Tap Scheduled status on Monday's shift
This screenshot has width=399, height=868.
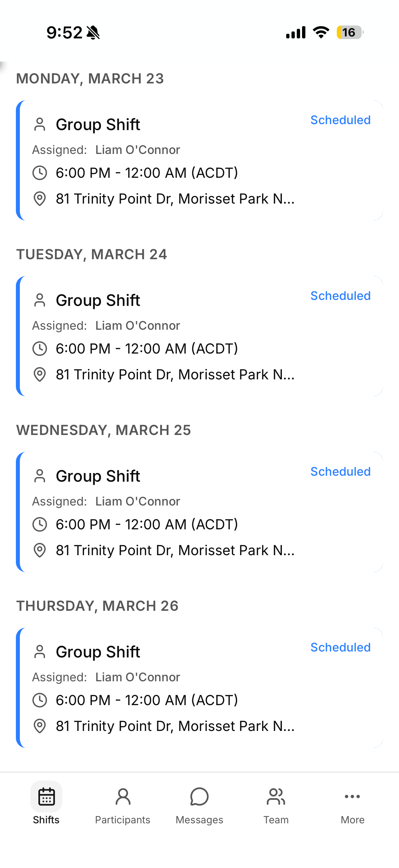pyautogui.click(x=340, y=120)
